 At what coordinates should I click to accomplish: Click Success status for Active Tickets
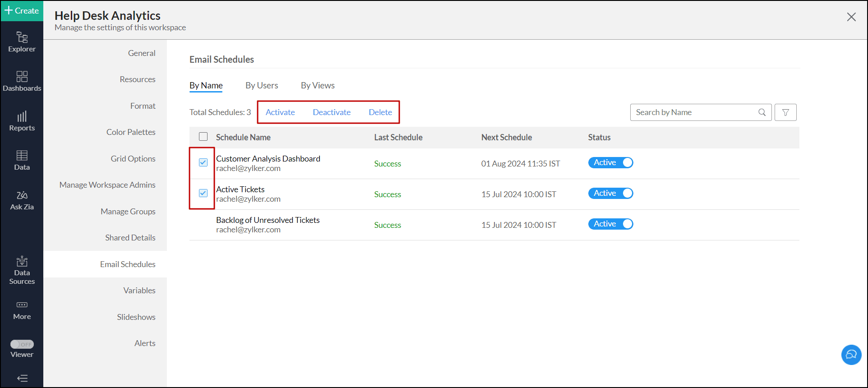point(388,194)
